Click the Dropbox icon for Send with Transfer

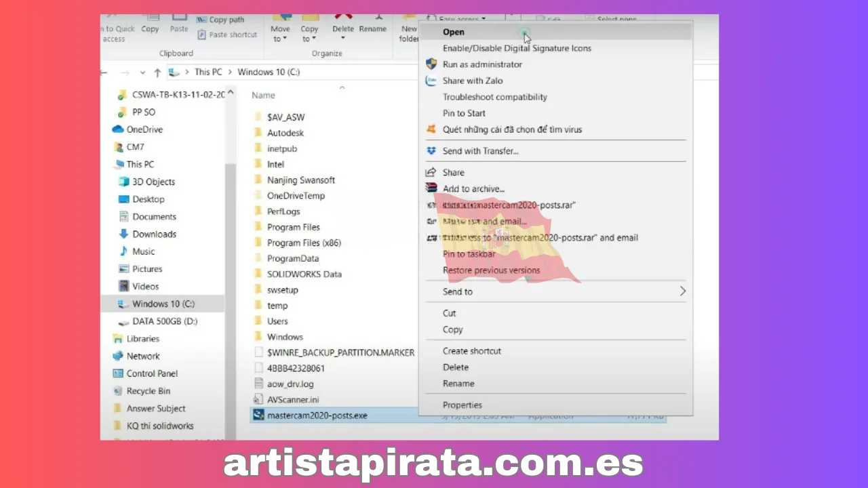coord(431,151)
